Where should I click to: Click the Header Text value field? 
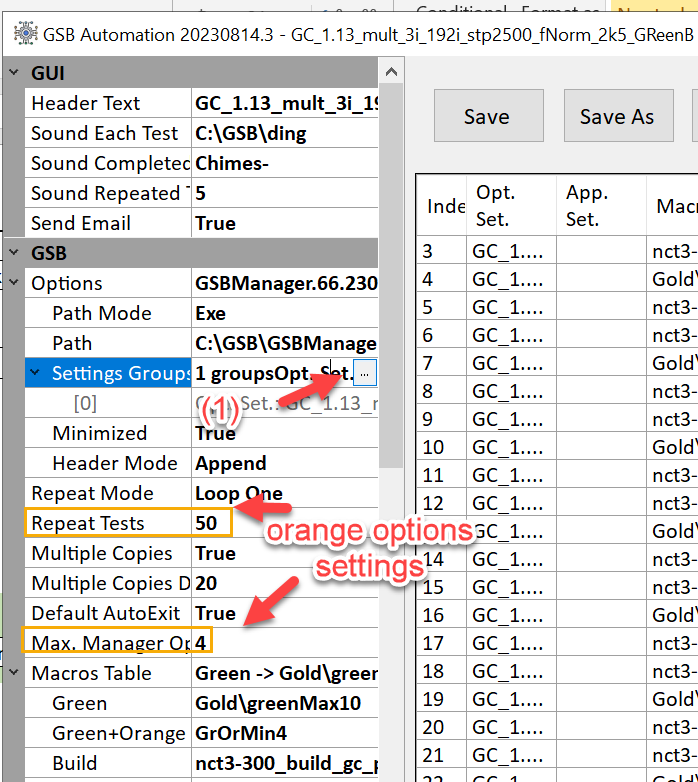(x=285, y=103)
